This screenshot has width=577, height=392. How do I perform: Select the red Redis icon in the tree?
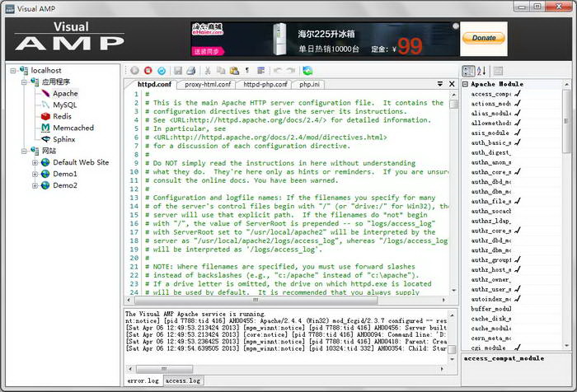coord(45,116)
